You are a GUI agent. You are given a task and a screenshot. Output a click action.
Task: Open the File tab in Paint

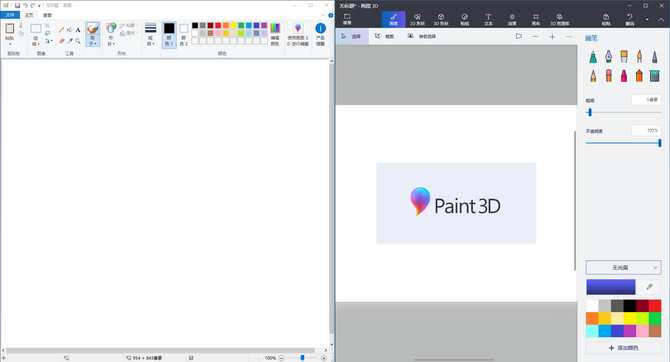(x=10, y=15)
